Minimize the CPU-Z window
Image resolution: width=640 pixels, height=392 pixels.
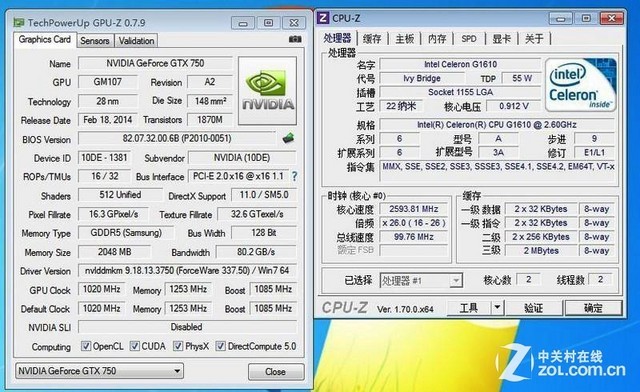click(560, 18)
